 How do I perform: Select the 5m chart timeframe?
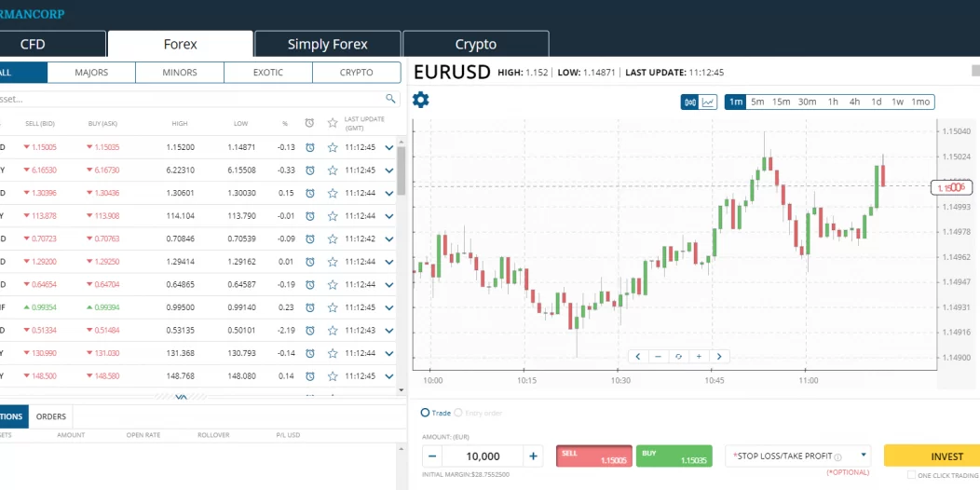pyautogui.click(x=757, y=102)
